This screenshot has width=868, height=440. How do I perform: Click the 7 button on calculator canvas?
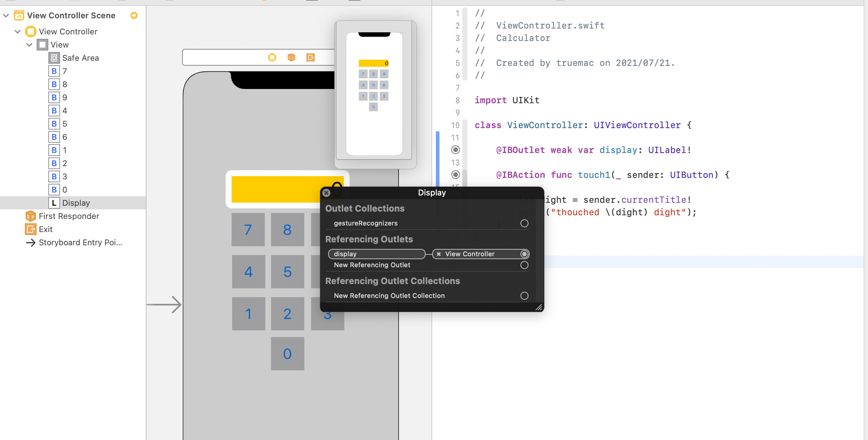tap(248, 230)
